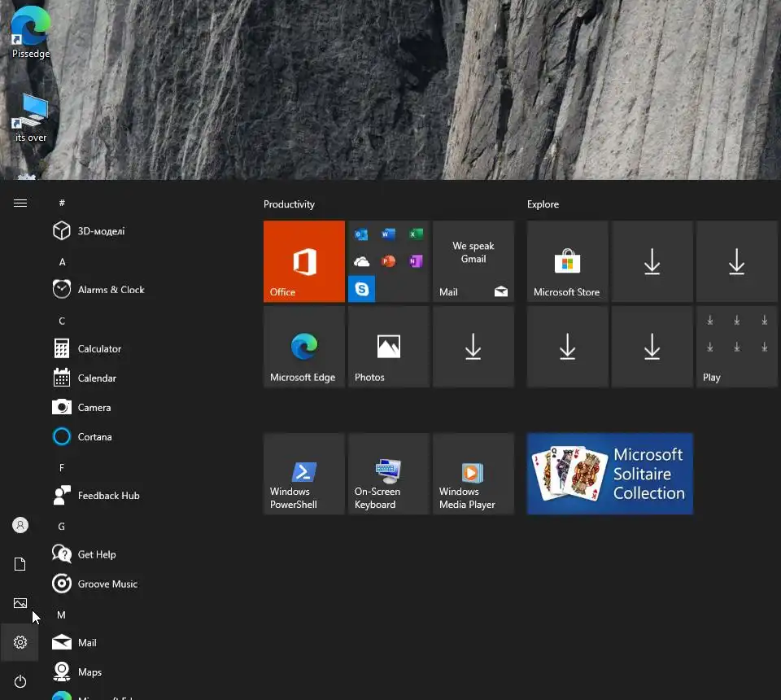Launch Outlook from the Office apps tile

coord(361,234)
